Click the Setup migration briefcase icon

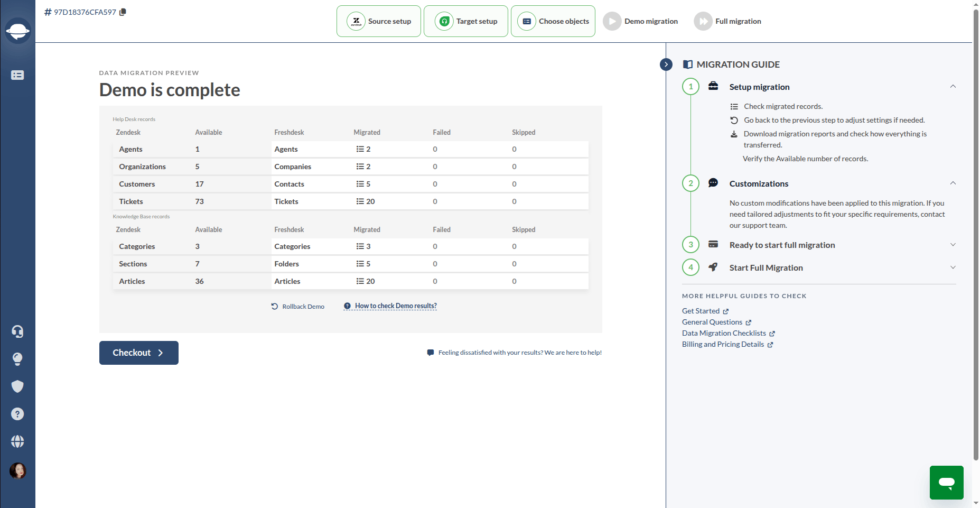click(713, 86)
